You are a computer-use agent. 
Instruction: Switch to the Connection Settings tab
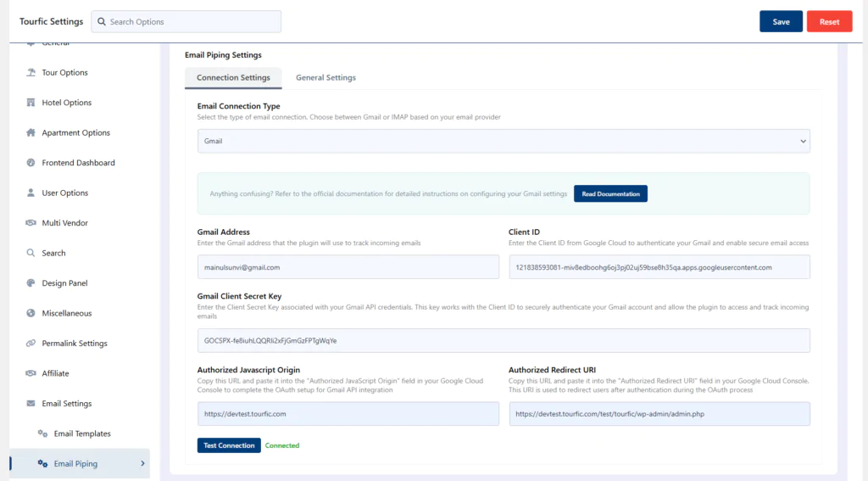233,77
